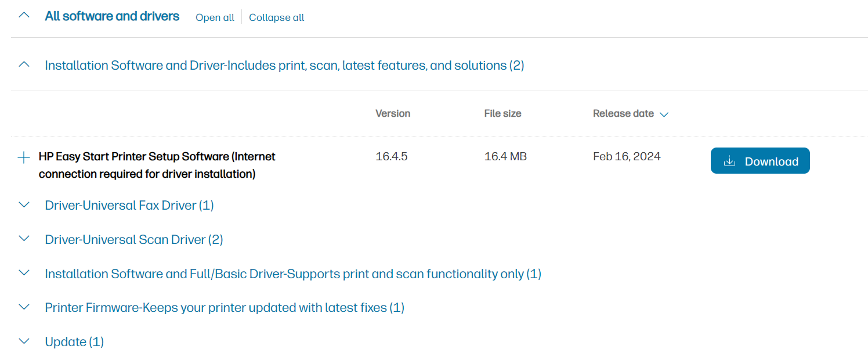
Task: Select the Version column header
Action: coord(392,113)
